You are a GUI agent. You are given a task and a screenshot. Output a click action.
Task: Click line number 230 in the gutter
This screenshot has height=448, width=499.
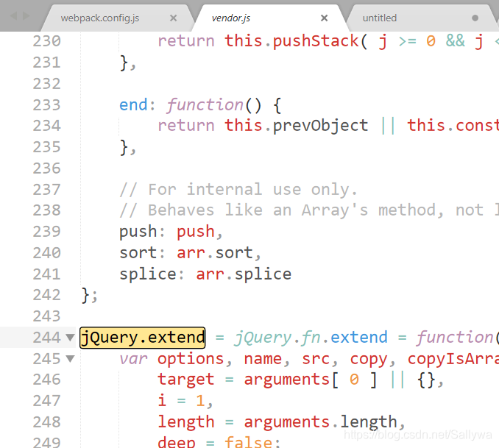[x=46, y=41]
